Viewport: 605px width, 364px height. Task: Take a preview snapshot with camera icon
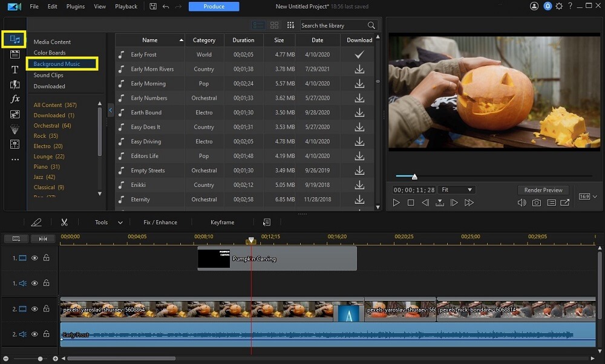point(536,203)
